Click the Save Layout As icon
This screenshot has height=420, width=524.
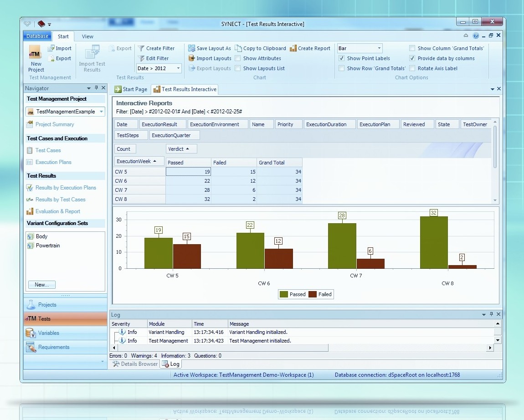click(x=192, y=48)
